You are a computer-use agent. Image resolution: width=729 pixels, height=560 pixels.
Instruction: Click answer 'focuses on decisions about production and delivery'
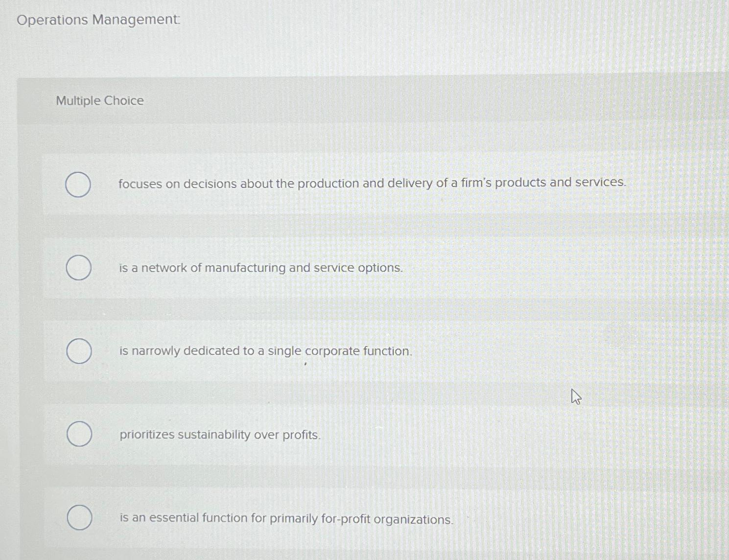372,183
